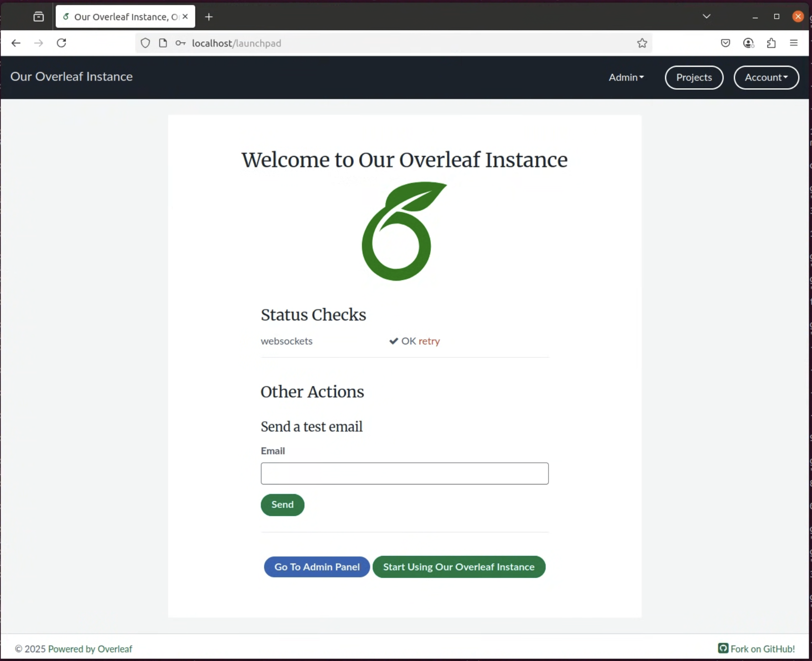Open the Firefox account icon
The image size is (812, 661).
click(x=749, y=43)
